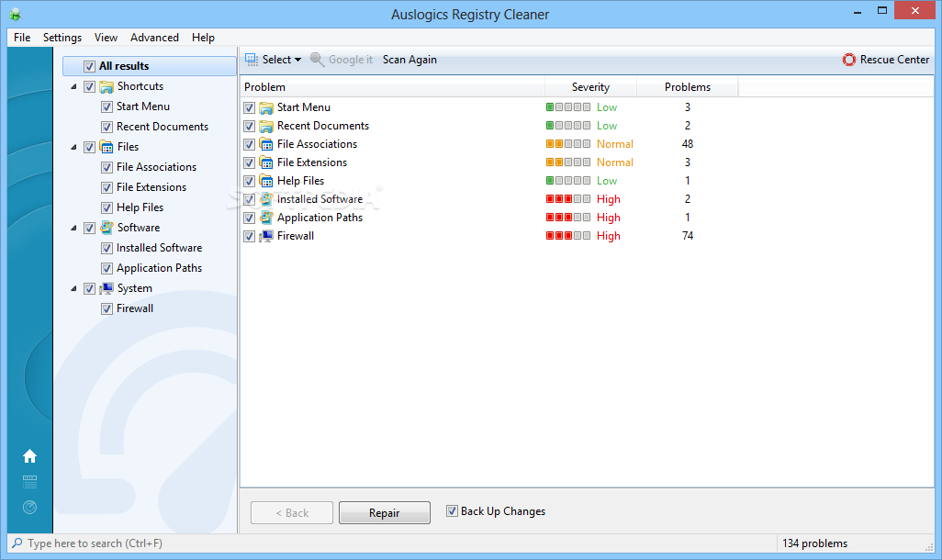942x560 pixels.
Task: Click the Google it magnifier icon
Action: pos(317,59)
